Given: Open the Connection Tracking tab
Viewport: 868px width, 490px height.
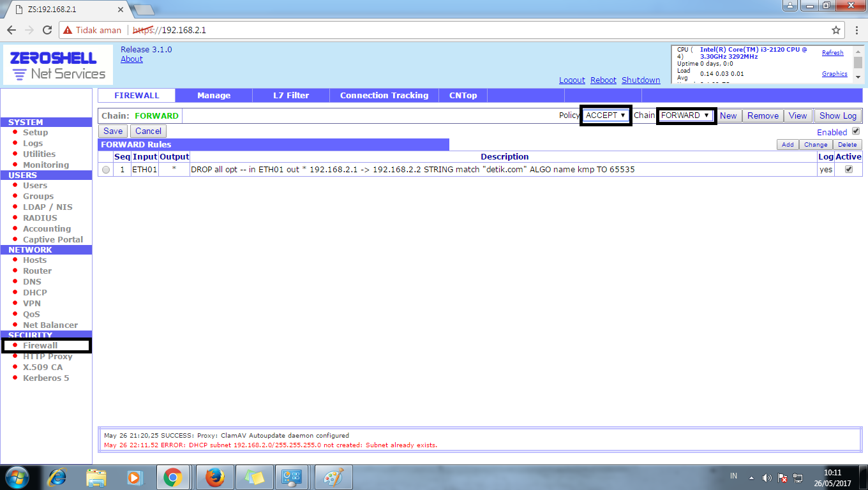Looking at the screenshot, I should point(384,94).
